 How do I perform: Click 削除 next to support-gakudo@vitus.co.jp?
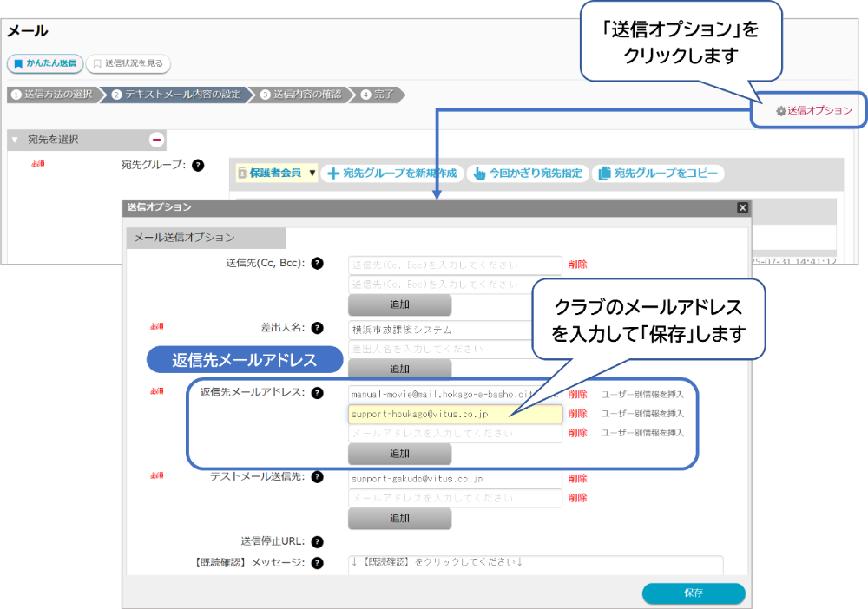tap(577, 478)
